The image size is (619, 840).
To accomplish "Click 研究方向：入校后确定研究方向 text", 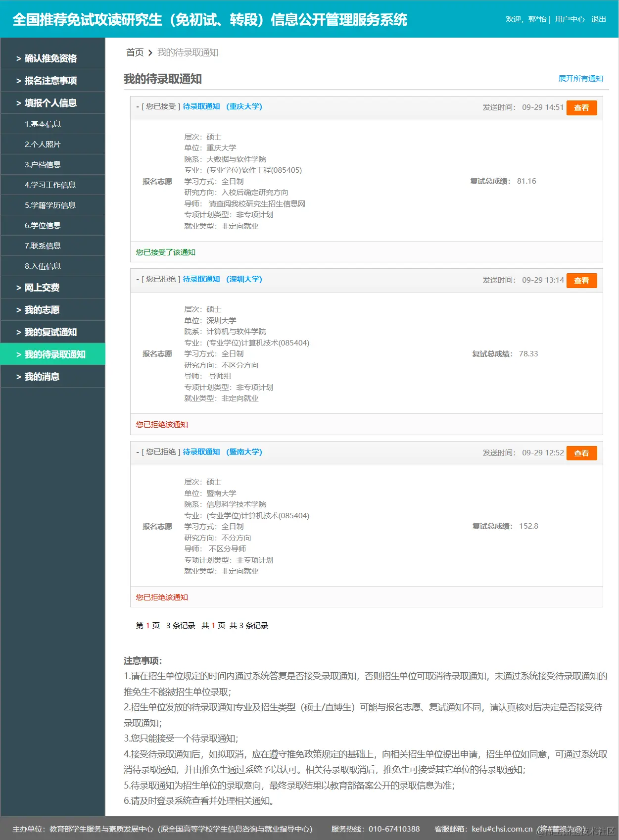I will point(236,193).
